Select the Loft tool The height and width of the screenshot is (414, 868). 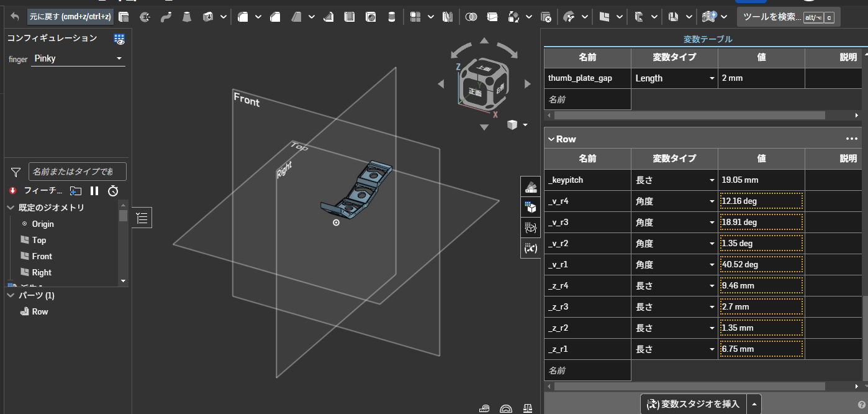(x=187, y=17)
